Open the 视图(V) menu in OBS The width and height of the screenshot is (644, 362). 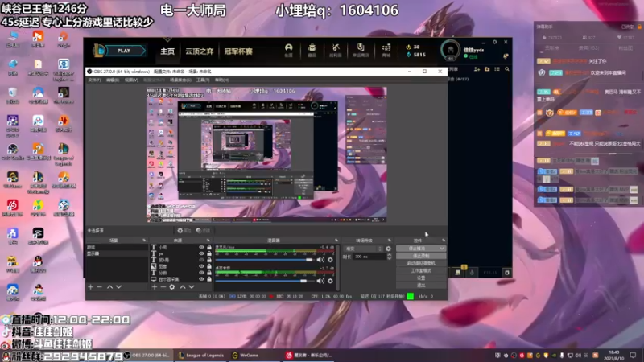tap(131, 80)
